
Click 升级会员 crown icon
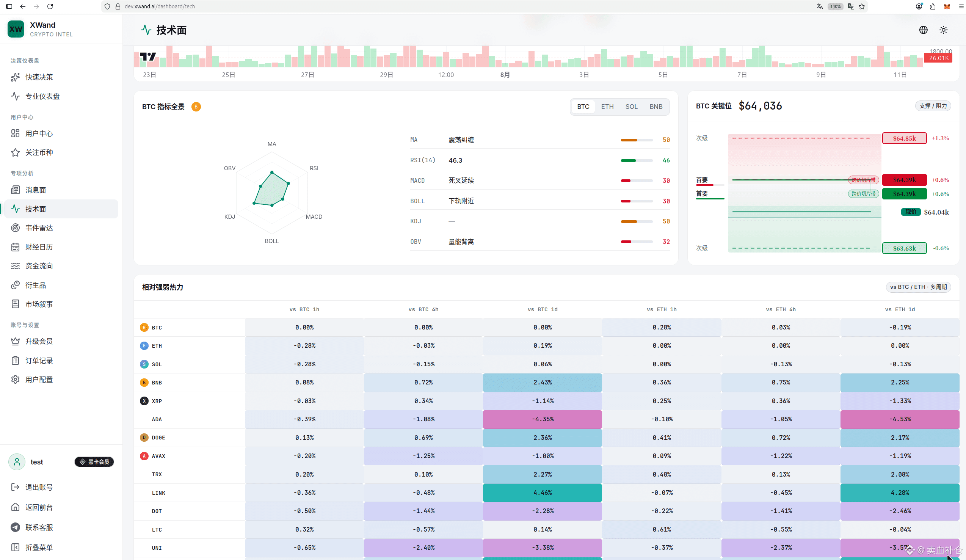click(15, 341)
